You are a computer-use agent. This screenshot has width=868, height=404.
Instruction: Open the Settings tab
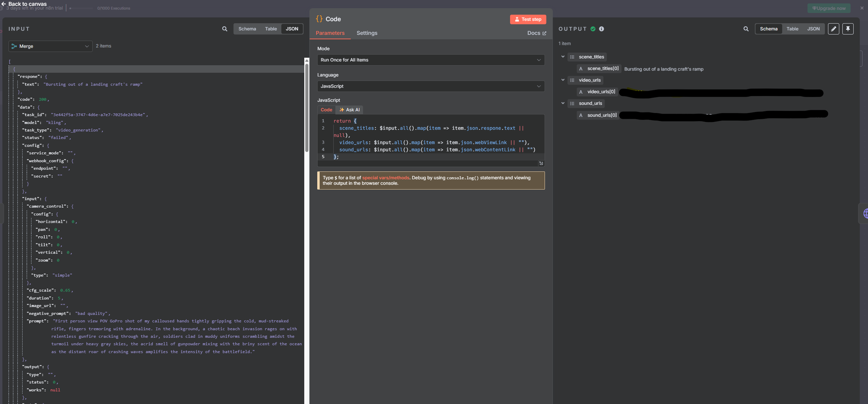pos(367,33)
